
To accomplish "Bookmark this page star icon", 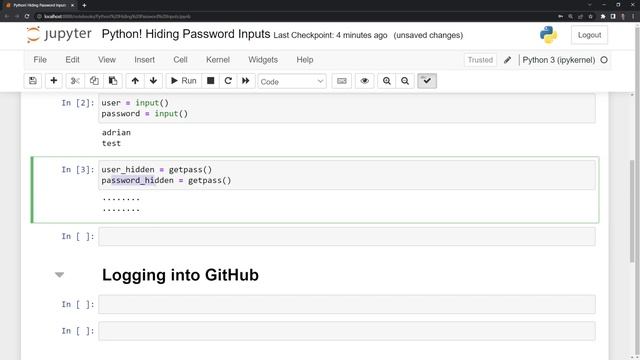I will (591, 16).
